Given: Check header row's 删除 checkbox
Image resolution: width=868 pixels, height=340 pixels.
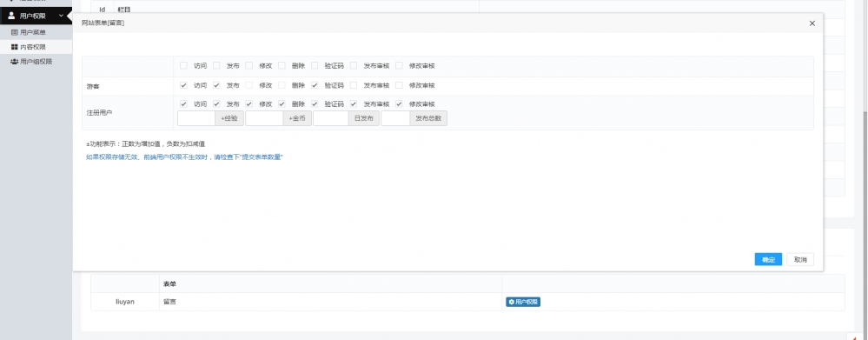Looking at the screenshot, I should 282,66.
